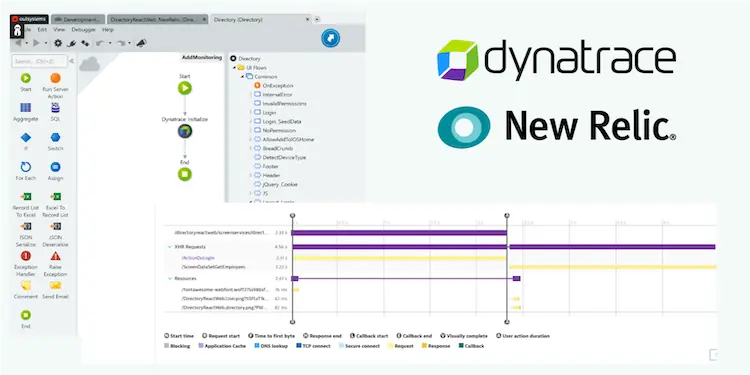Expand the BreadCrumb tree item
Viewport: 750px width, 375px height.
[x=250, y=148]
